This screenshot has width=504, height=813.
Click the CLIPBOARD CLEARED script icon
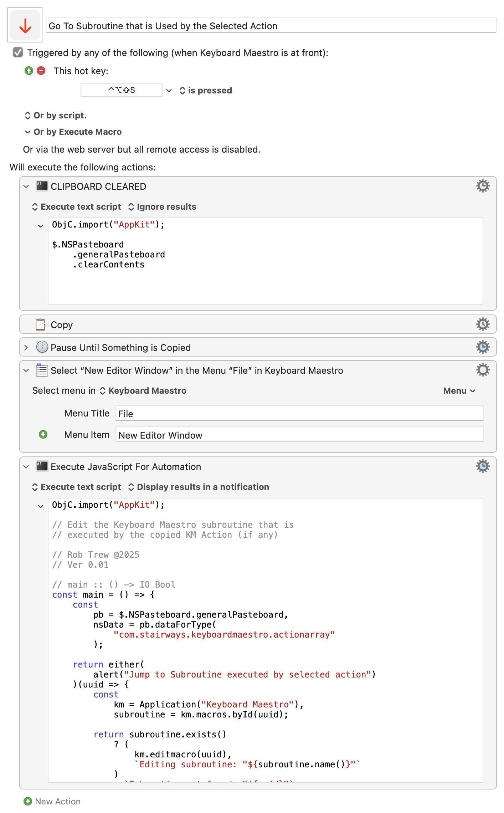pyautogui.click(x=42, y=186)
